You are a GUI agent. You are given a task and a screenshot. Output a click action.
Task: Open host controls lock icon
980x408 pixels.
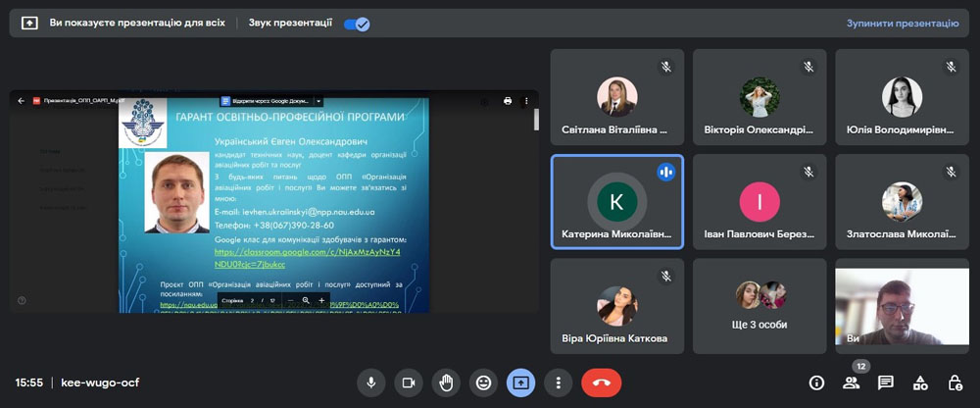(955, 382)
